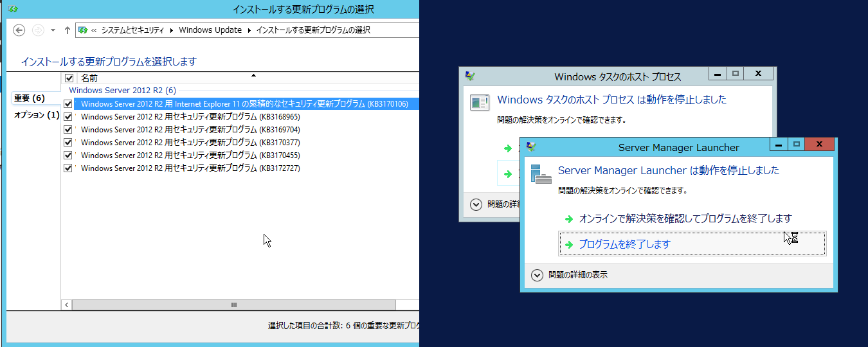
Task: Click Windows Update in the breadcrumb
Action: [x=210, y=30]
